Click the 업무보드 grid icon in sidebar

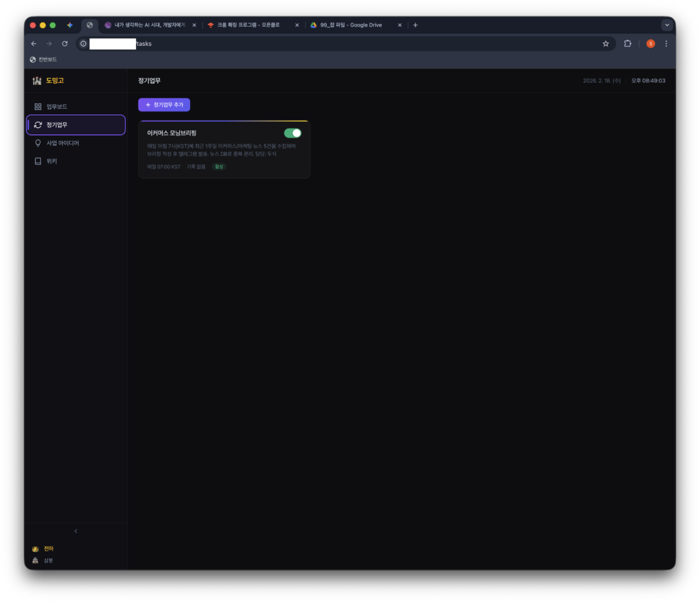point(38,107)
